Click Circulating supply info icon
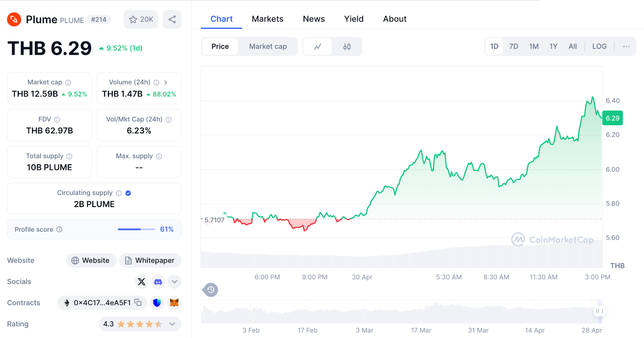Viewport: 644px width, 338px height. (x=119, y=193)
